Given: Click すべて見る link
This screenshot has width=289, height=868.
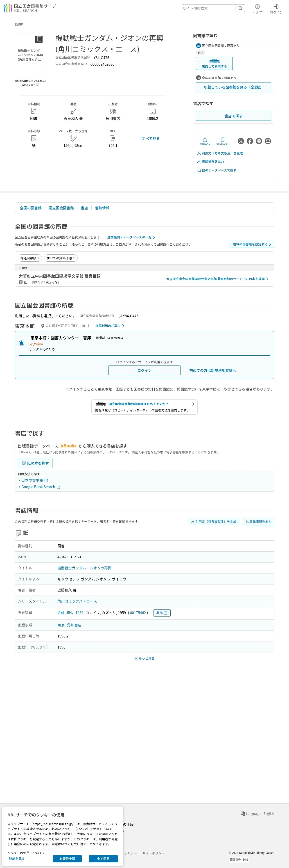Looking at the screenshot, I should [151, 139].
